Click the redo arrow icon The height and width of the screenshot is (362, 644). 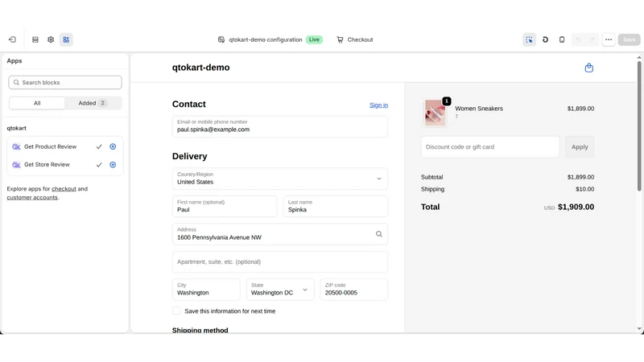(592, 39)
